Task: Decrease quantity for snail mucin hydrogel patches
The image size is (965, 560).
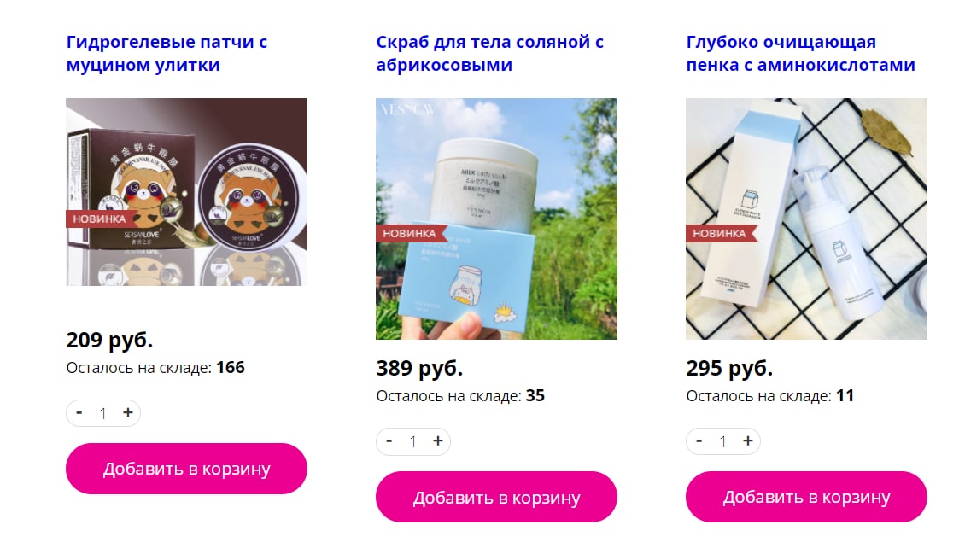Action: coord(79,412)
